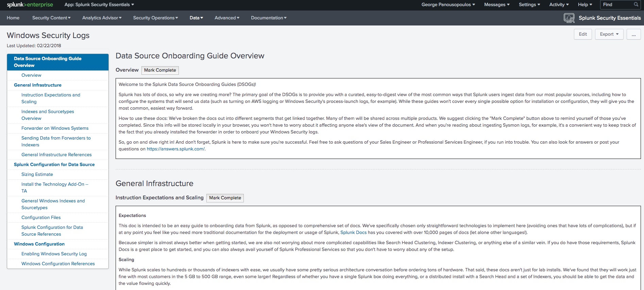Click the Splunk enterprise logo

point(30,5)
